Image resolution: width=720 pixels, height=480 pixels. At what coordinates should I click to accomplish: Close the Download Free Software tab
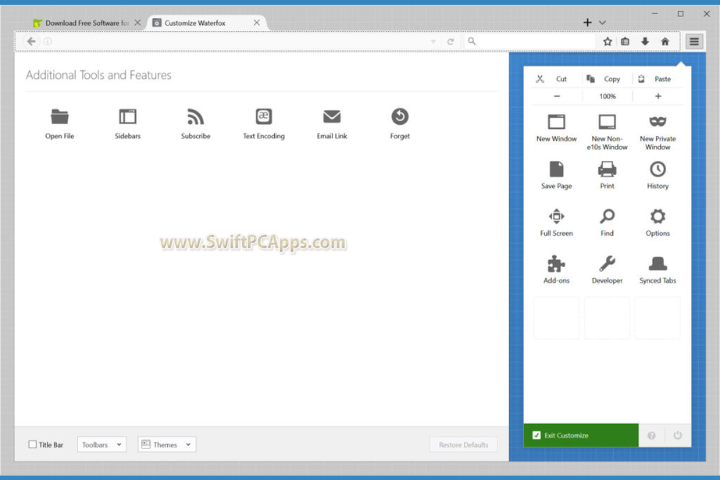coord(137,23)
